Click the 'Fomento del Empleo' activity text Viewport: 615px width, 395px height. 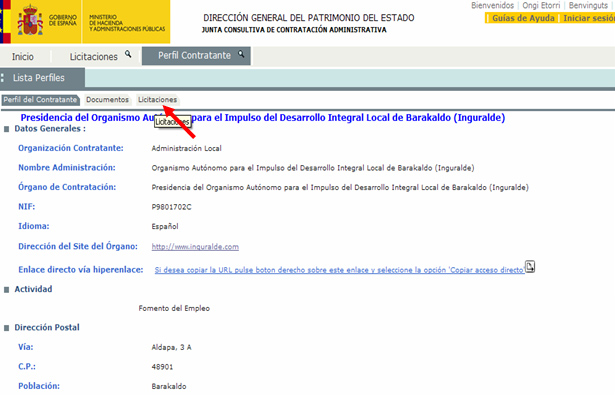174,308
